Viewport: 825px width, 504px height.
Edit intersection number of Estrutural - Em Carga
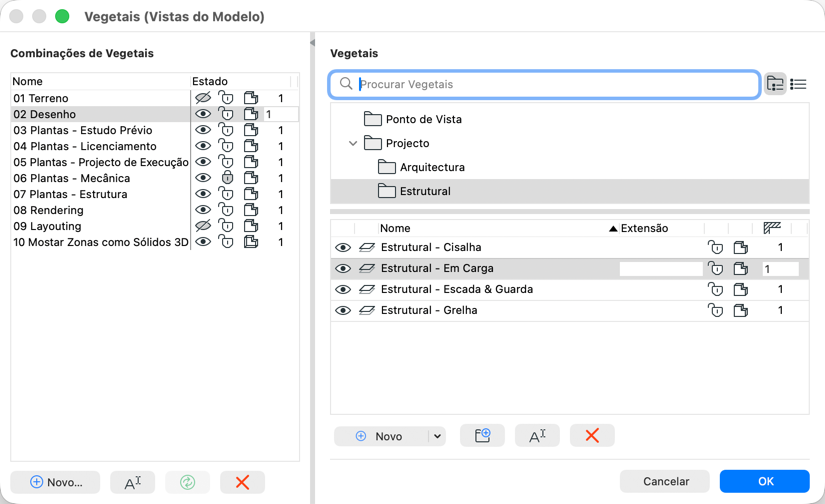click(x=780, y=269)
